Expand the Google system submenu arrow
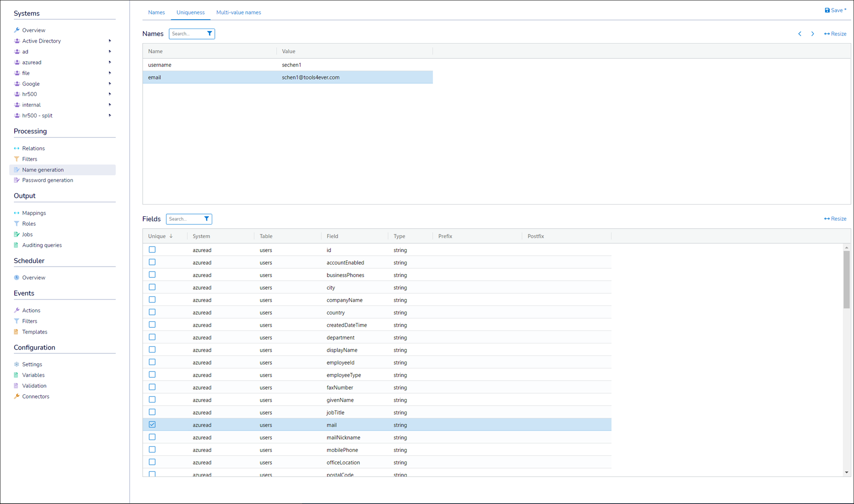 pos(110,84)
